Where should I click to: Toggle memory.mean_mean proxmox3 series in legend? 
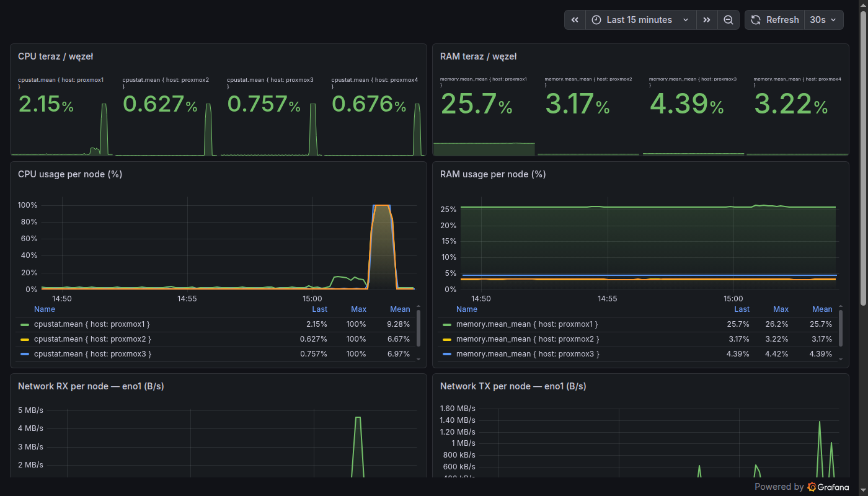528,354
